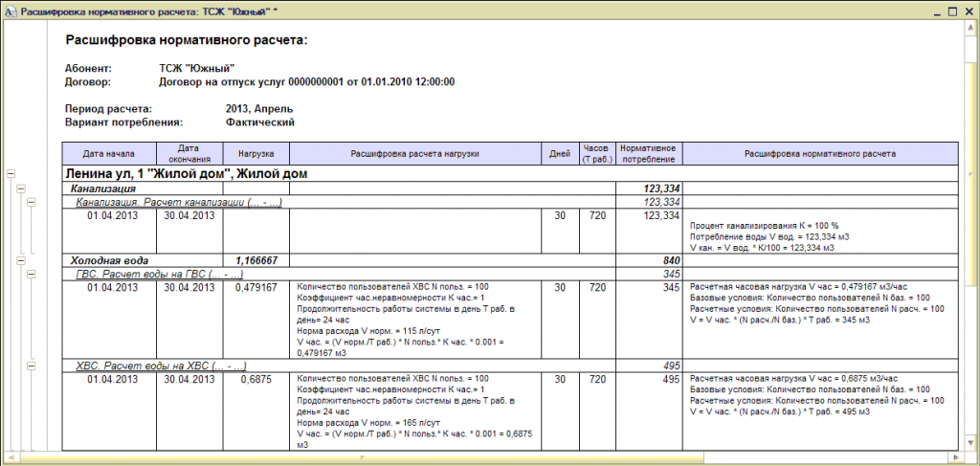Click the horizontal scrollbar left arrow
The height and width of the screenshot is (466, 980).
(10, 456)
